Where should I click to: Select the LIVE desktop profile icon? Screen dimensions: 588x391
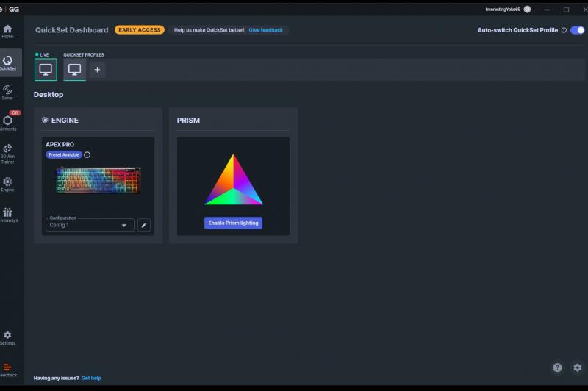pyautogui.click(x=46, y=70)
